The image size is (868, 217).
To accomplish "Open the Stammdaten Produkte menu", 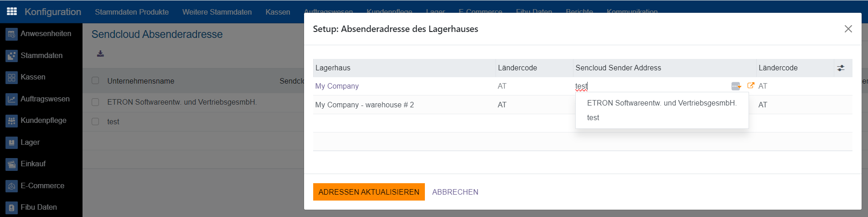I will click(x=132, y=12).
